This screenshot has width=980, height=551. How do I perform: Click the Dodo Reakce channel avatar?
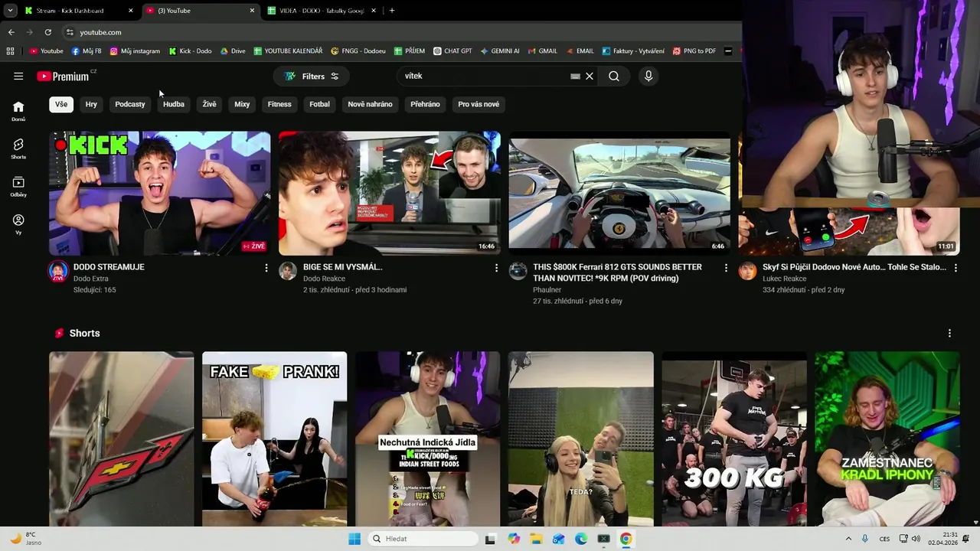point(288,271)
